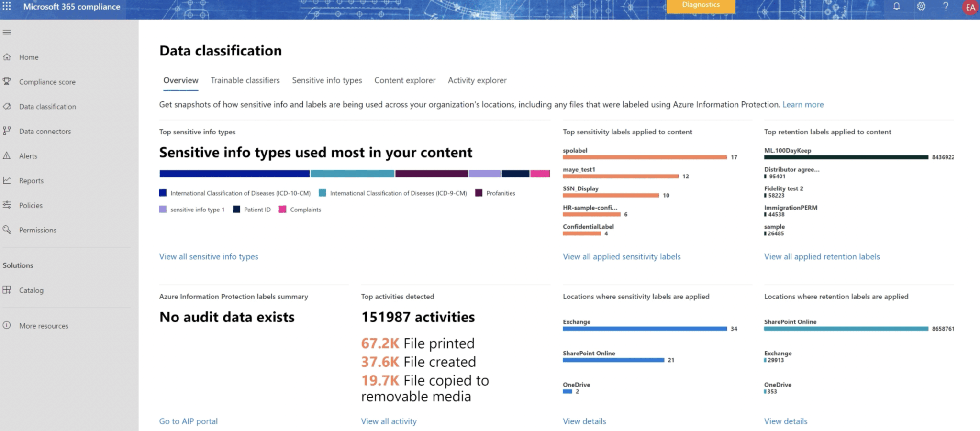Viewport: 980px width, 431px height.
Task: Open the Settings gear
Action: click(x=921, y=7)
